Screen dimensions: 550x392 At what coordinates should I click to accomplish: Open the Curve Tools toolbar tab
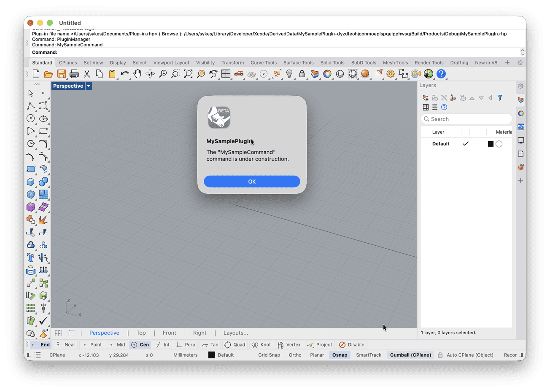coord(264,63)
